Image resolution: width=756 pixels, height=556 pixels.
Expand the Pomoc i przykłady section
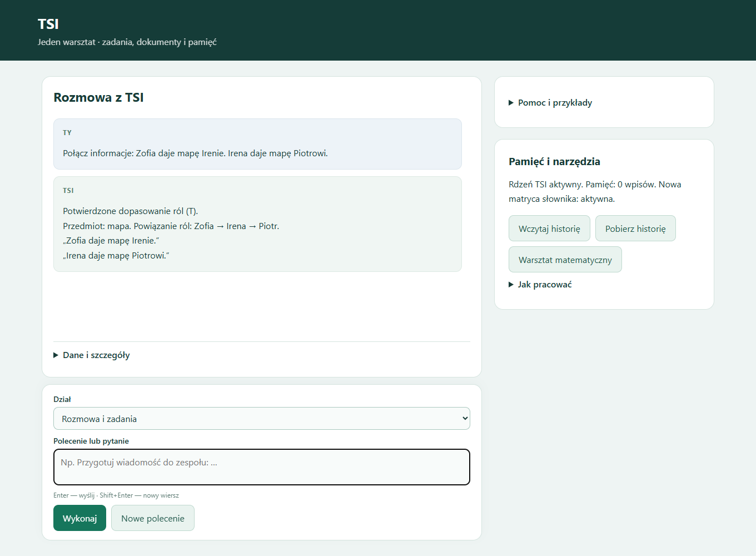[x=550, y=102]
